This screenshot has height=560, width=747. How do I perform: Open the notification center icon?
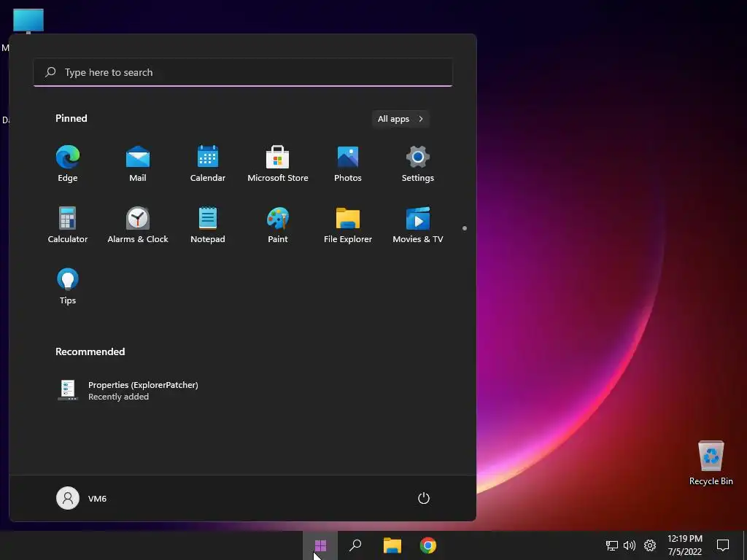click(x=723, y=545)
